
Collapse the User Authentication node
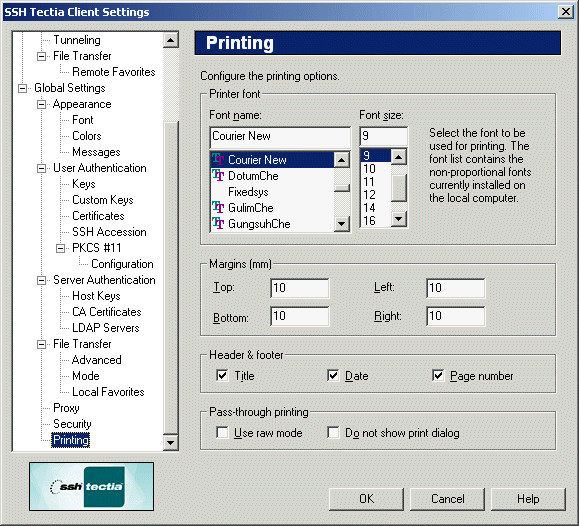tap(42, 168)
